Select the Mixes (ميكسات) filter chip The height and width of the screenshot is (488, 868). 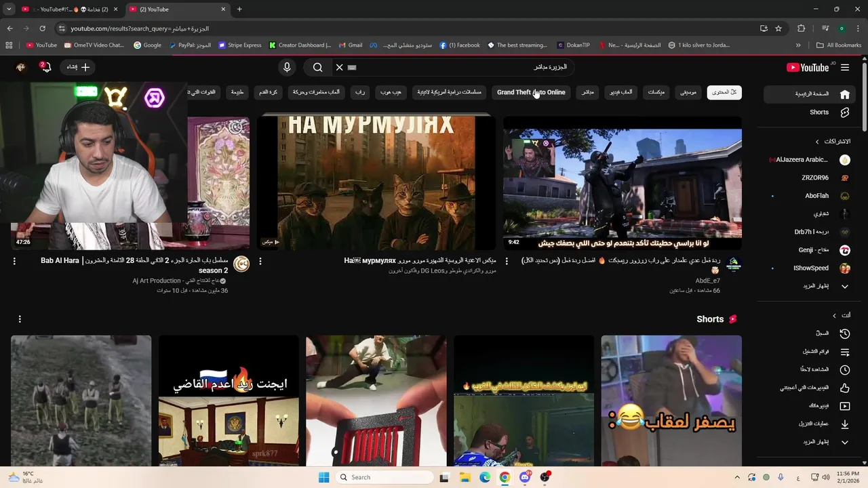pos(656,92)
